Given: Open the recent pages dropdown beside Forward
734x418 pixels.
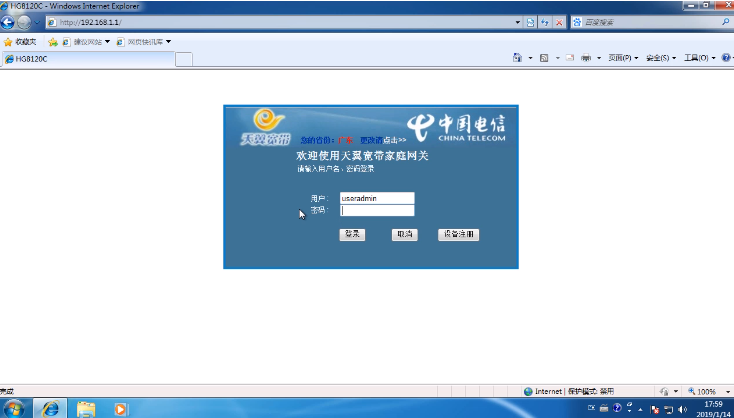Looking at the screenshot, I should tap(37, 22).
